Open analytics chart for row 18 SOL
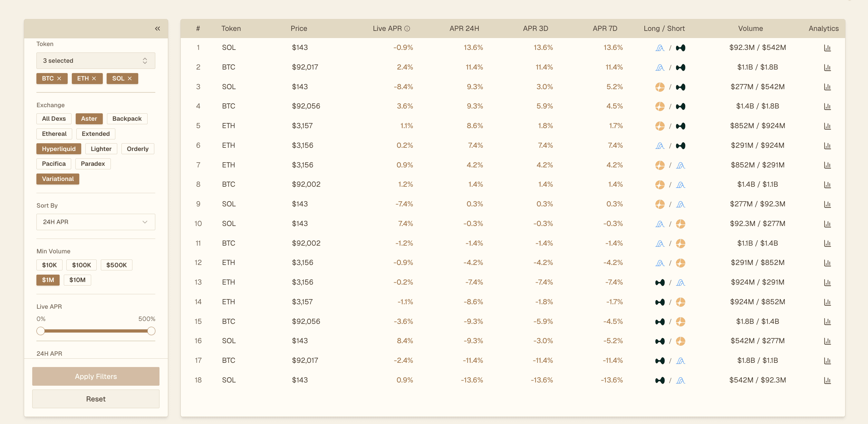Screen dimensions: 868x424 point(827,380)
